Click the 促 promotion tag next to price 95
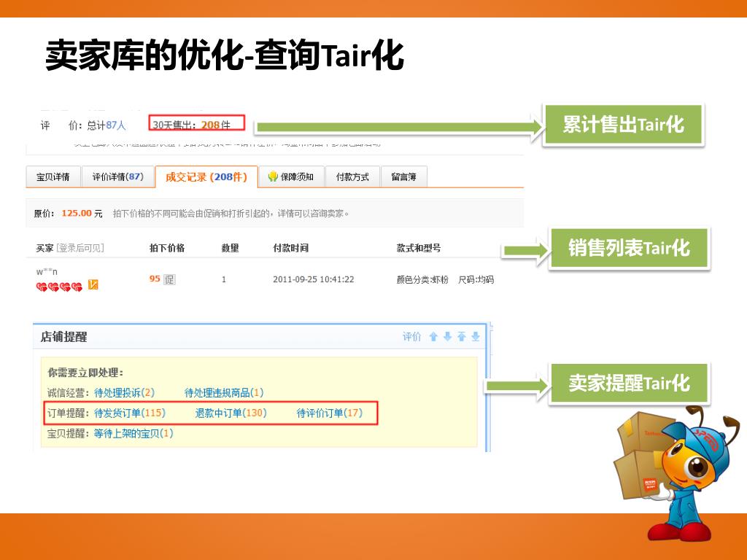The height and width of the screenshot is (560, 747). (x=169, y=279)
